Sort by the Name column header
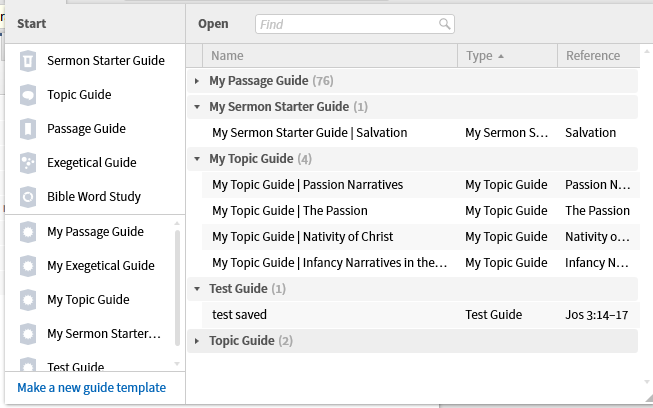 227,56
